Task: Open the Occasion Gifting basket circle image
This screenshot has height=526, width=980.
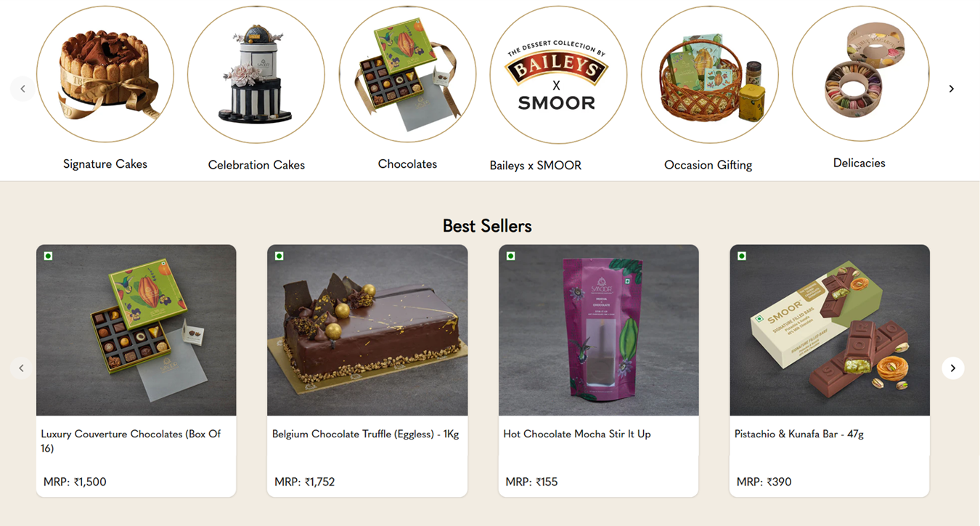Action: (709, 75)
